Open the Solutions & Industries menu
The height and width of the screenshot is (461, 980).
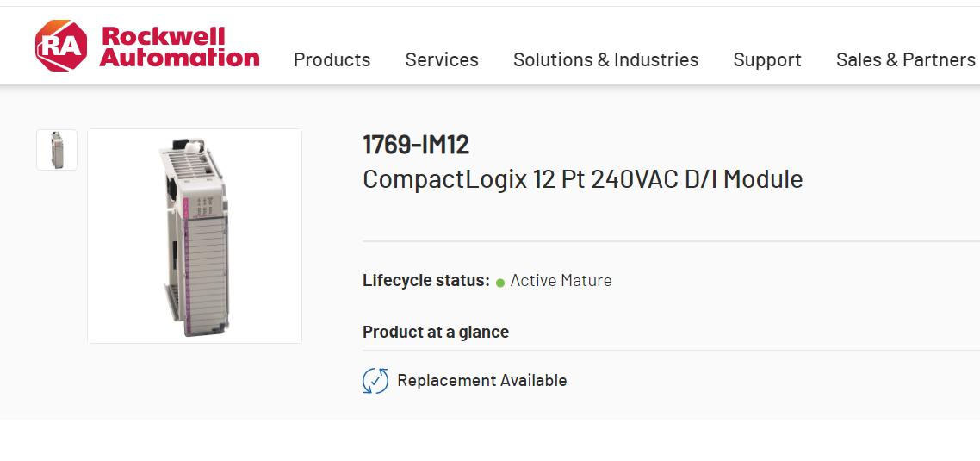coord(605,59)
